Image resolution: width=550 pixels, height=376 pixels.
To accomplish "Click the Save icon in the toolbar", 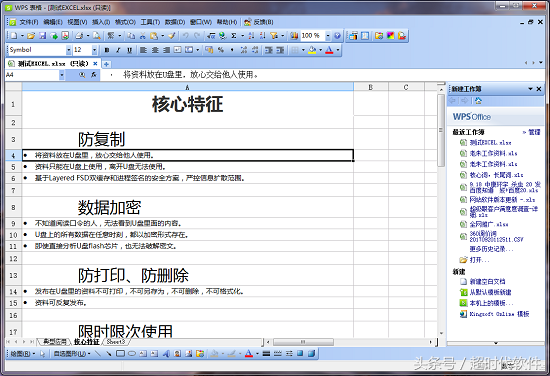I will [x=42, y=35].
